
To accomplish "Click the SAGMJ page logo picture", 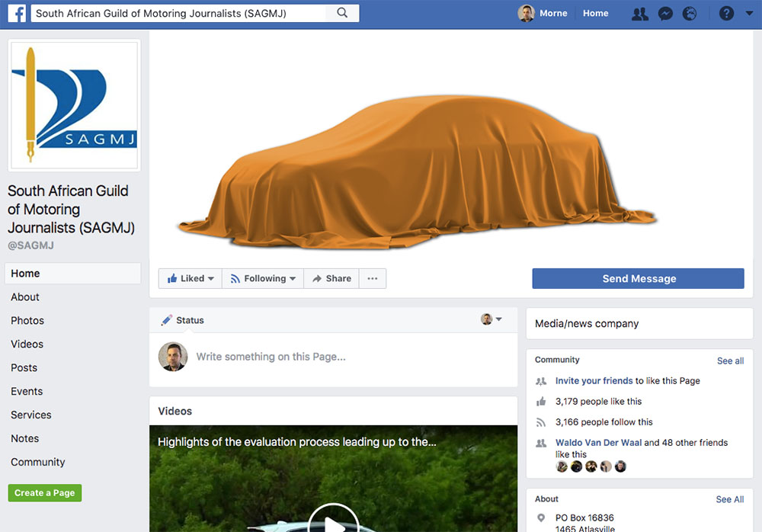I will pos(74,105).
